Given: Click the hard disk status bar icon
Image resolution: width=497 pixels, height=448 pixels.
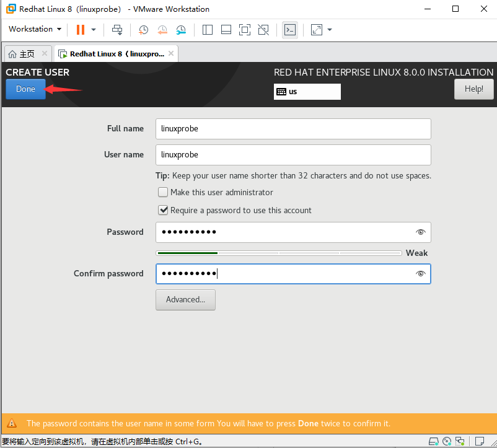Looking at the screenshot, I should pos(433,441).
